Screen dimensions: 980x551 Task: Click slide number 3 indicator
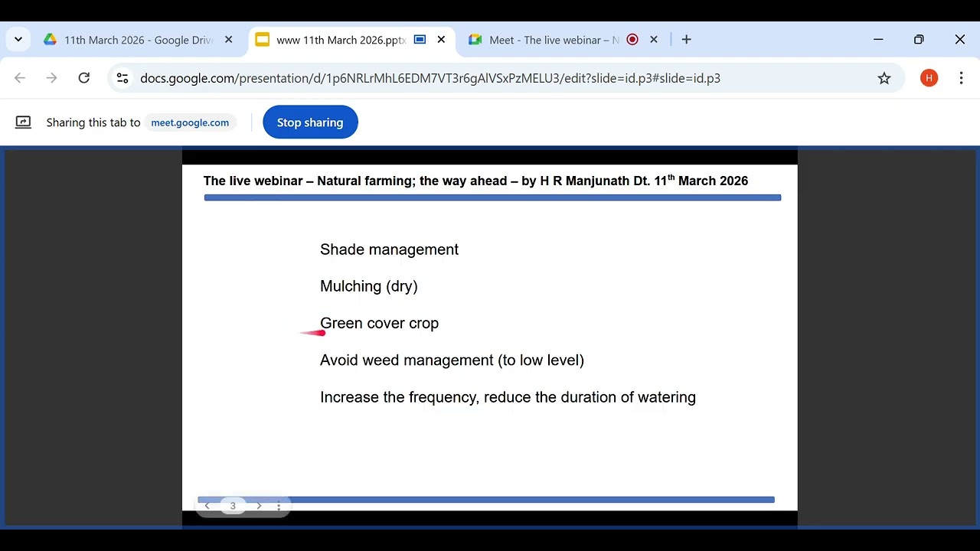[233, 506]
